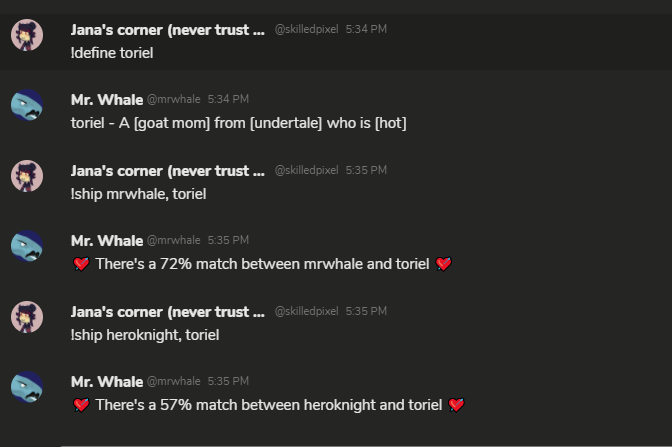Screen dimensions: 672x447
Task: Click the @mrwhale handle on the 57% match message
Action: coord(174,381)
